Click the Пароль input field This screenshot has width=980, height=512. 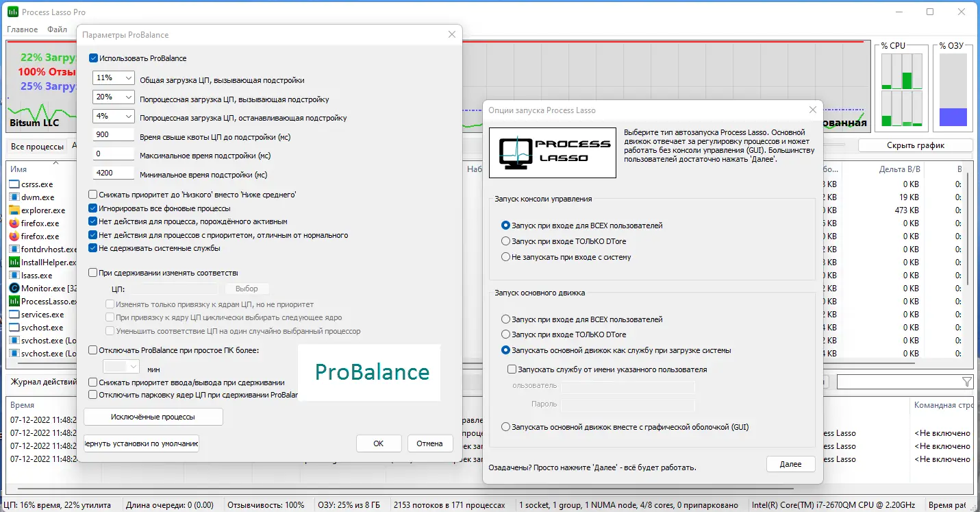(x=628, y=404)
